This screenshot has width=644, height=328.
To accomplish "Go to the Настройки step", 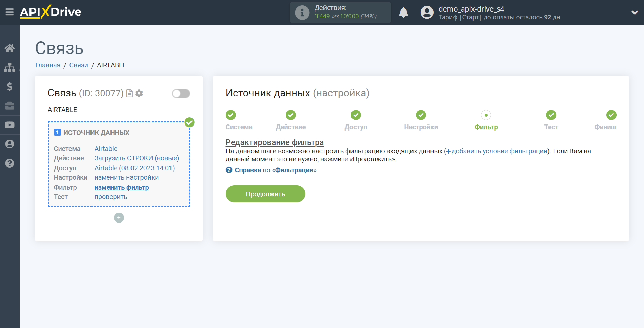I will (421, 115).
